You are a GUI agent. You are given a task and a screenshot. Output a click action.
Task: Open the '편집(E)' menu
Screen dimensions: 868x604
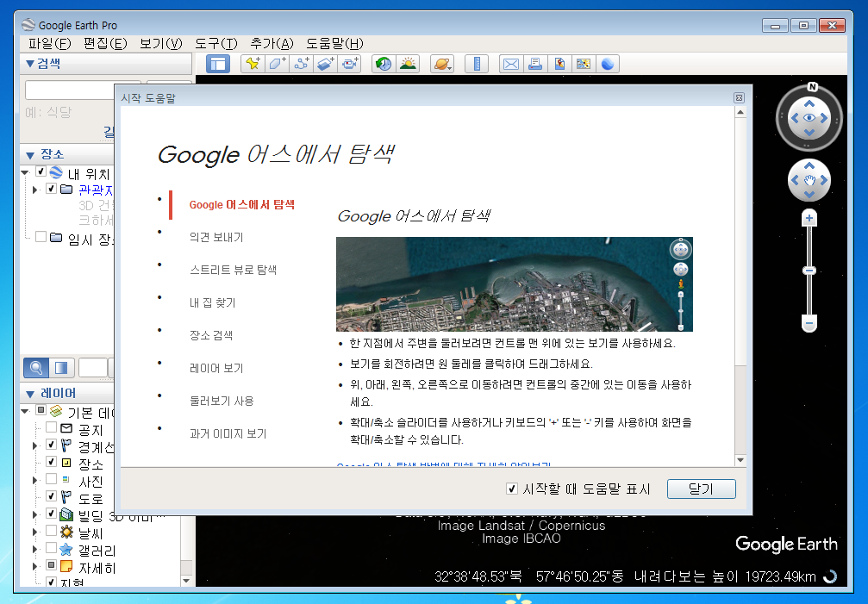coord(105,43)
